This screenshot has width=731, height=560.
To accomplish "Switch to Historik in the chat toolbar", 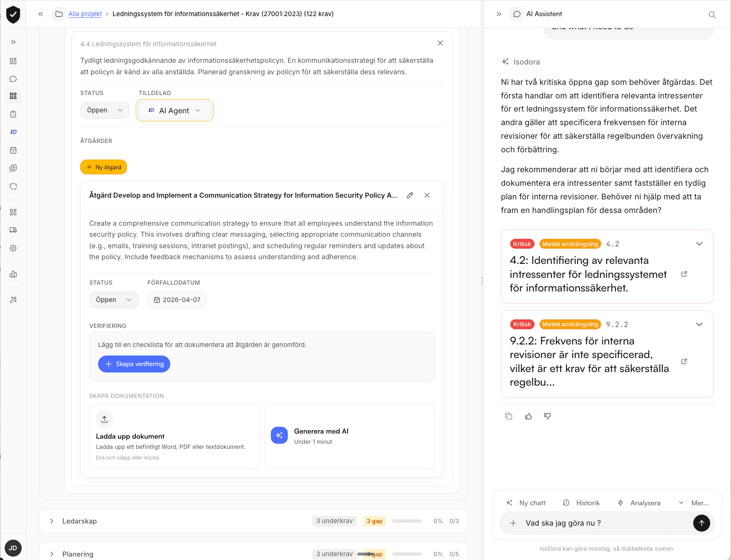I will [x=587, y=503].
